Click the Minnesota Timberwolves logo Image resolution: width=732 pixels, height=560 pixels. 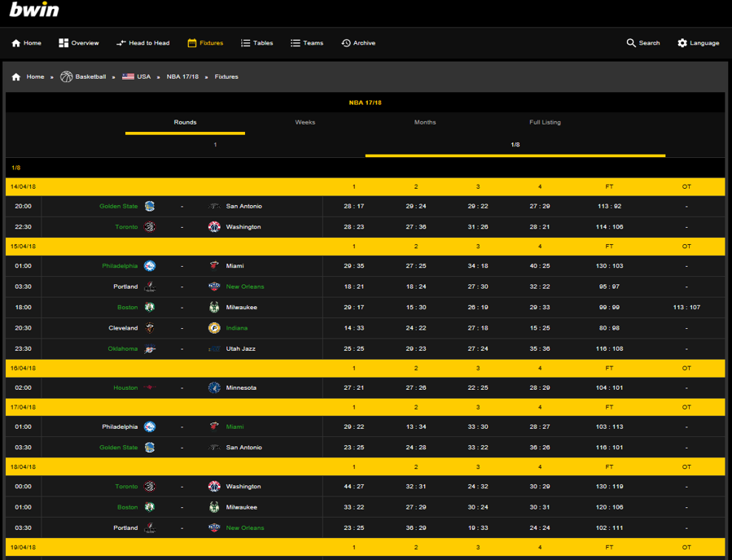tap(214, 388)
